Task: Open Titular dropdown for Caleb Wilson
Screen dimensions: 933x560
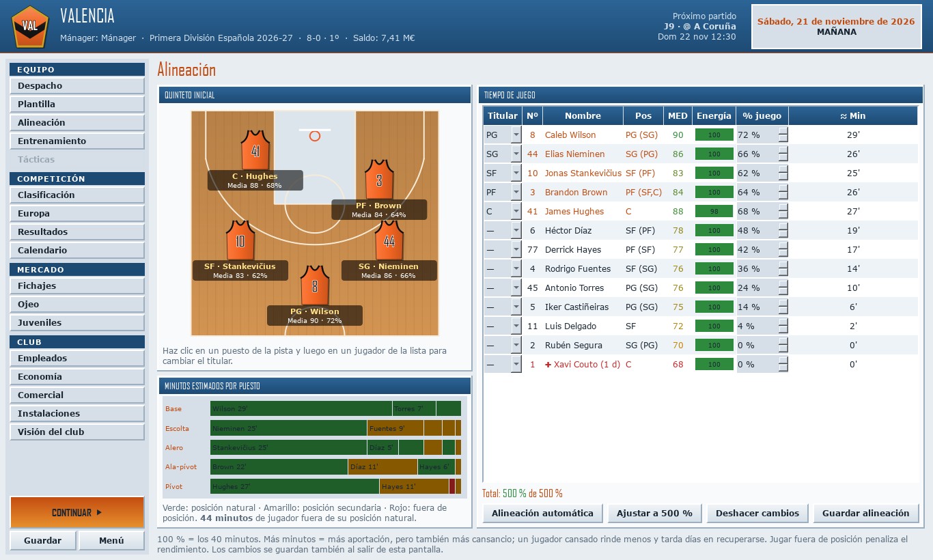Action: pos(516,135)
